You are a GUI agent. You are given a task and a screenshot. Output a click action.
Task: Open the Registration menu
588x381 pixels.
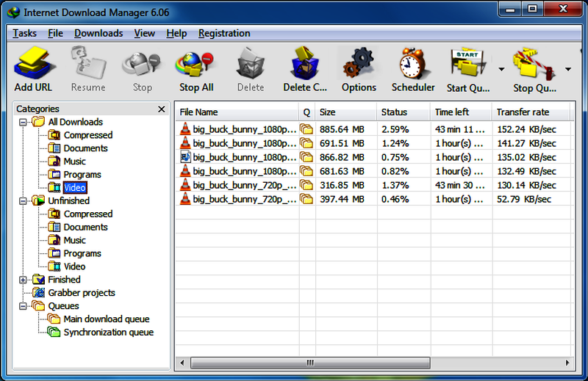224,33
